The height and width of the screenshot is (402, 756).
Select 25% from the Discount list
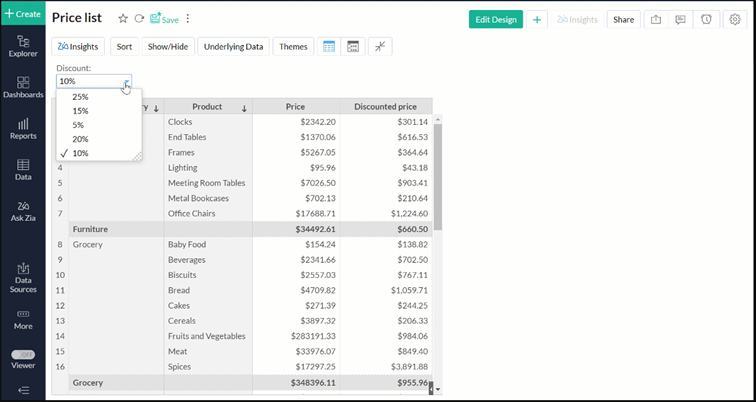pyautogui.click(x=80, y=97)
